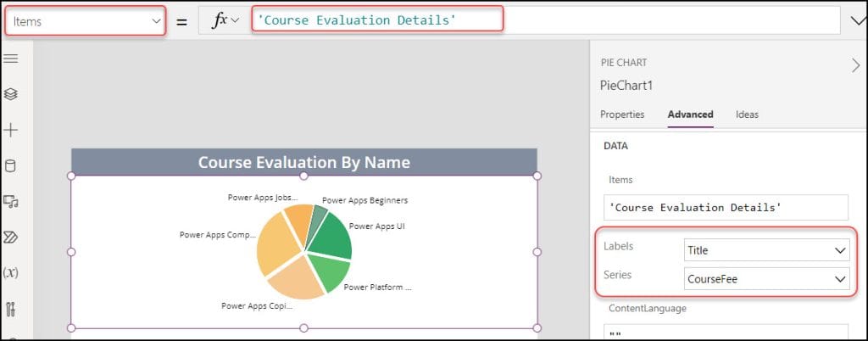Click the Power Apps Comp... label
Viewport: 868px width, 341px height.
tap(218, 235)
